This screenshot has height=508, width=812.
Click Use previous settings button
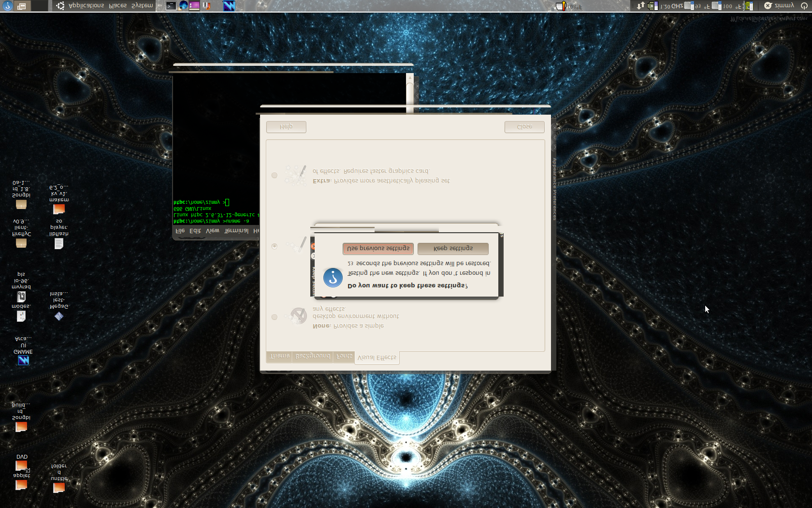click(378, 248)
